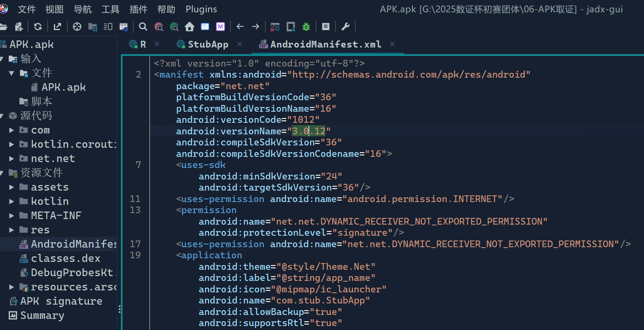Expand the assets folder
The width and height of the screenshot is (644, 330).
pos(11,187)
